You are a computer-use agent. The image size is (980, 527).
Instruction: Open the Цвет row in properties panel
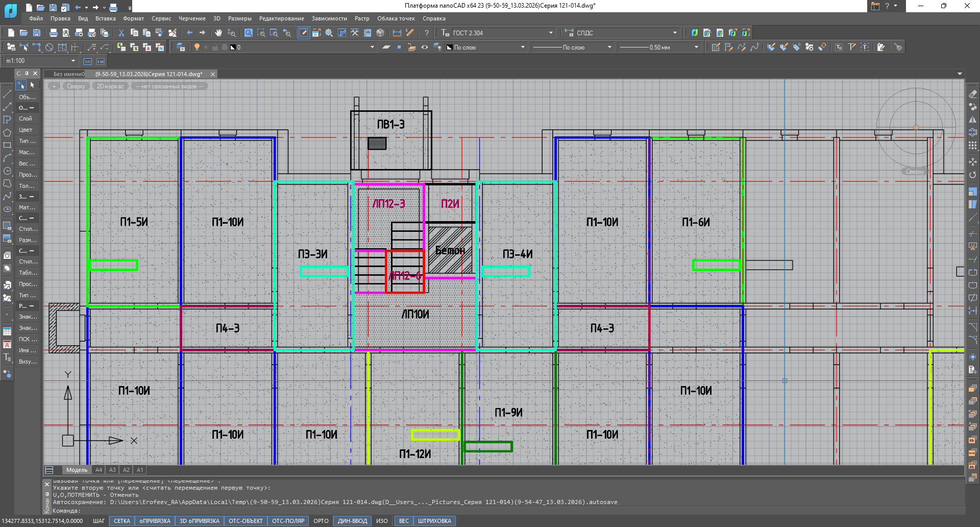(28, 130)
